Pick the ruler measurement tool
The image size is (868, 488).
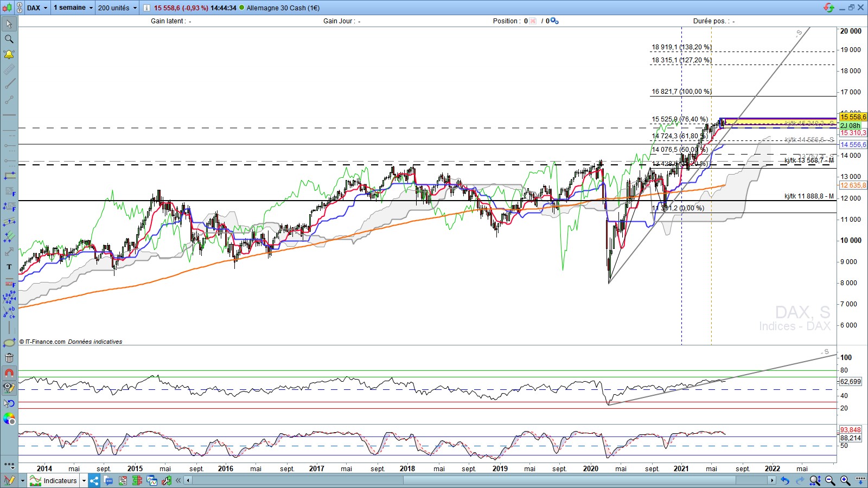point(9,69)
